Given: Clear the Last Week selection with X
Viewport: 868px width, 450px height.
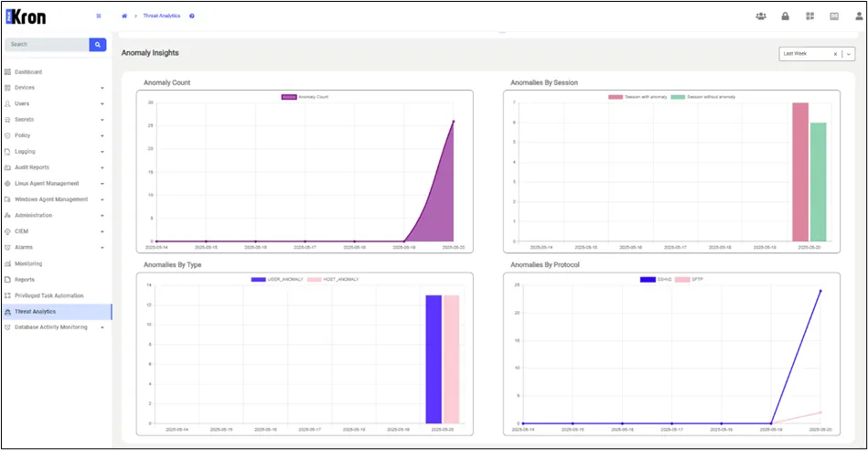Looking at the screenshot, I should click(835, 54).
